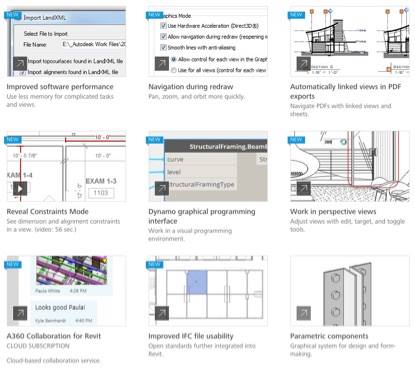Toggle Allow navigation during redraw checkbox
The image size is (415, 371).
[x=163, y=36]
